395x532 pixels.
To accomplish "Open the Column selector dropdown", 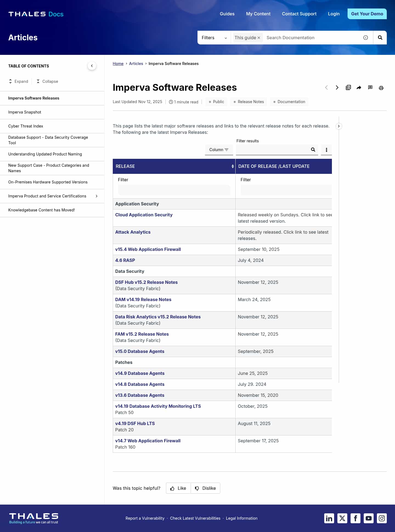I will point(219,150).
